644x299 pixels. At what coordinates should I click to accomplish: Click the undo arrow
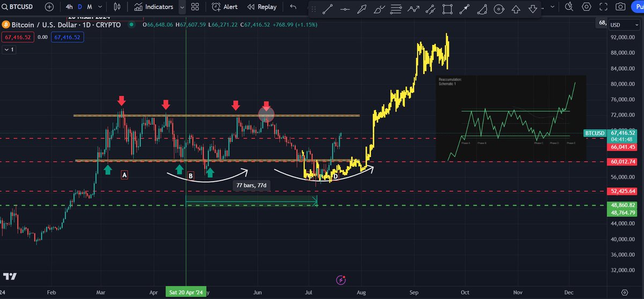point(292,7)
